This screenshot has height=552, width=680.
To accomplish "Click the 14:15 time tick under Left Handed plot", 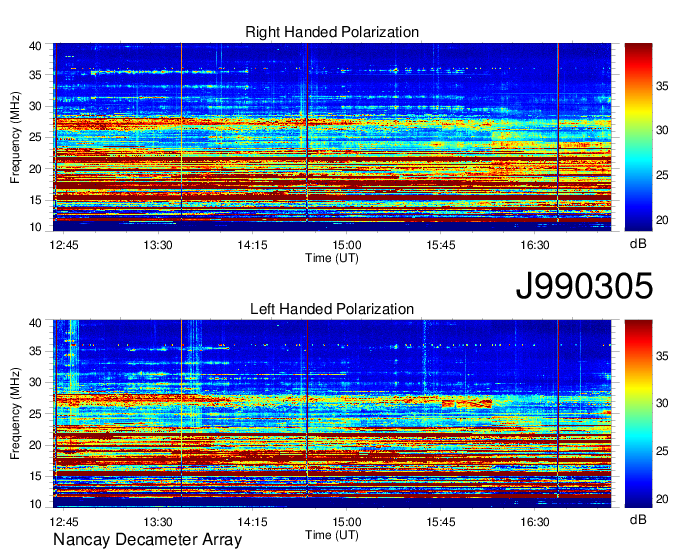I will tap(252, 522).
